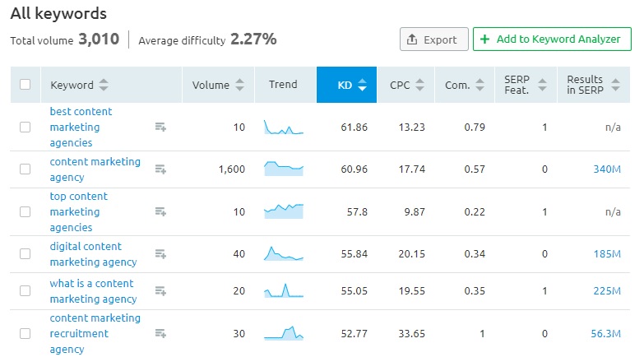Tick the 'content marketing recruitment agency' checkbox
The image size is (644, 357).
25,333
